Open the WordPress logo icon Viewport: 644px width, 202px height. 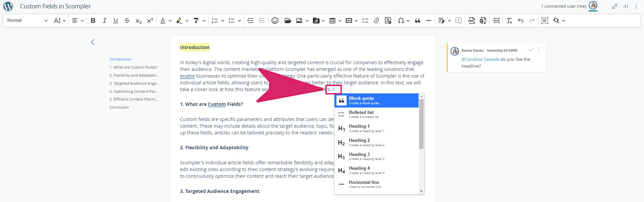point(8,6)
